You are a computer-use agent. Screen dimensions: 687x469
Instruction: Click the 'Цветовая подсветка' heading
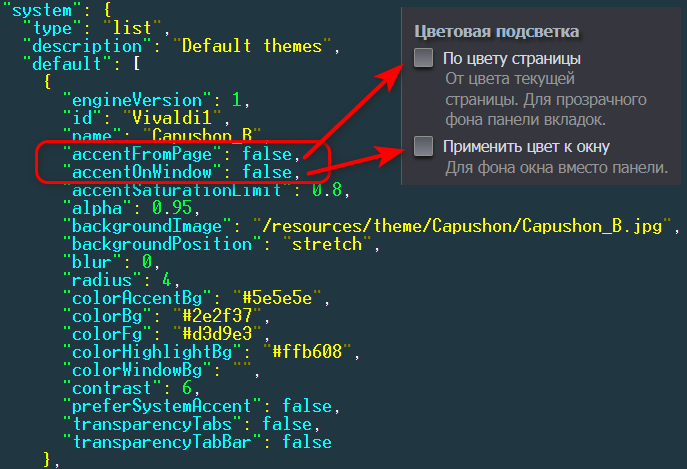click(497, 32)
